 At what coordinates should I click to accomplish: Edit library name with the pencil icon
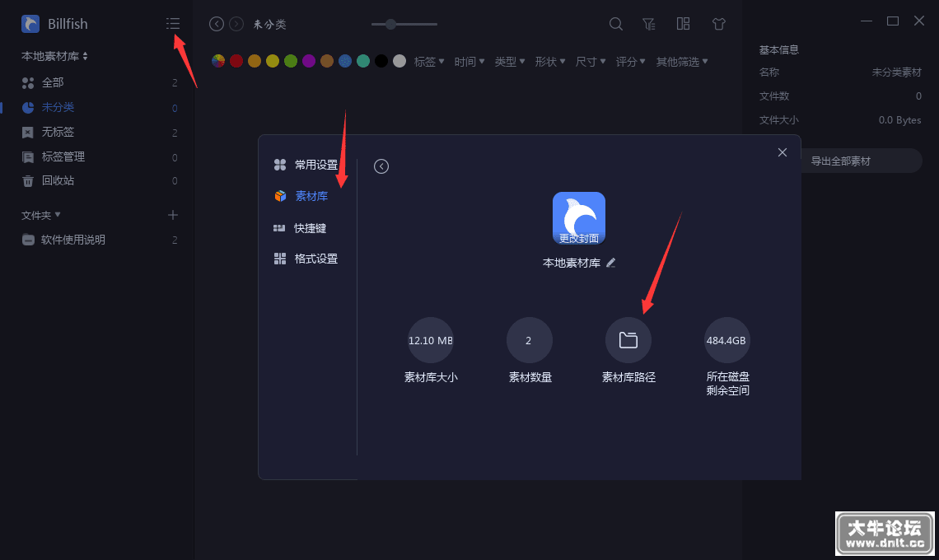coord(611,263)
